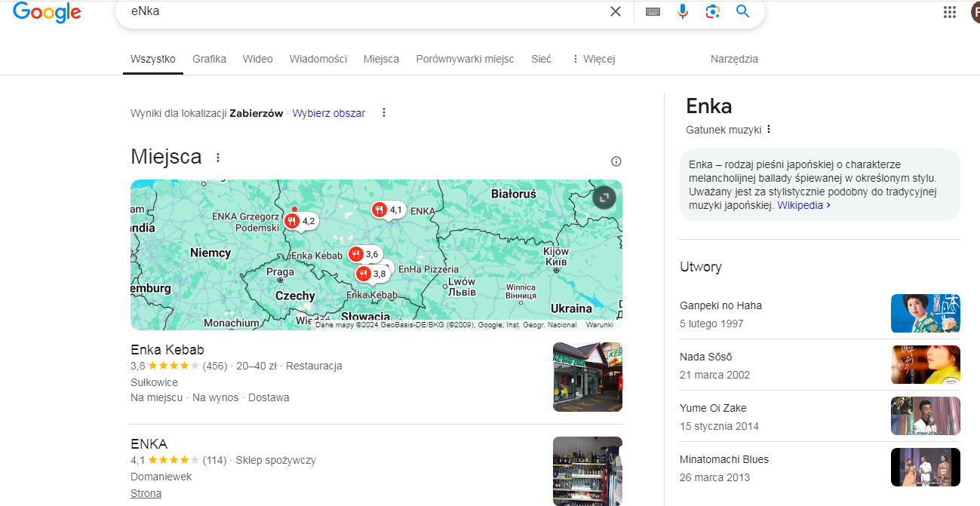The width and height of the screenshot is (980, 506).
Task: Click the date 21 marca 2002
Action: [714, 375]
